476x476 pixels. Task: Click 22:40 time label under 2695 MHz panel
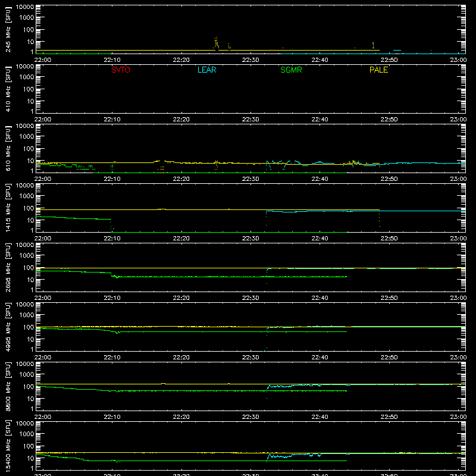point(320,298)
